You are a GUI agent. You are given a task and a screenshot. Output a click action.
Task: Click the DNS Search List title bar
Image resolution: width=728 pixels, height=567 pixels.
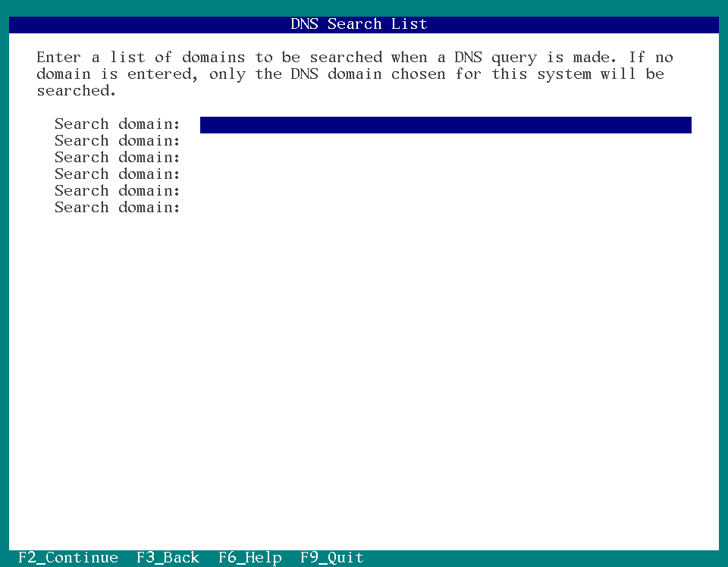359,23
